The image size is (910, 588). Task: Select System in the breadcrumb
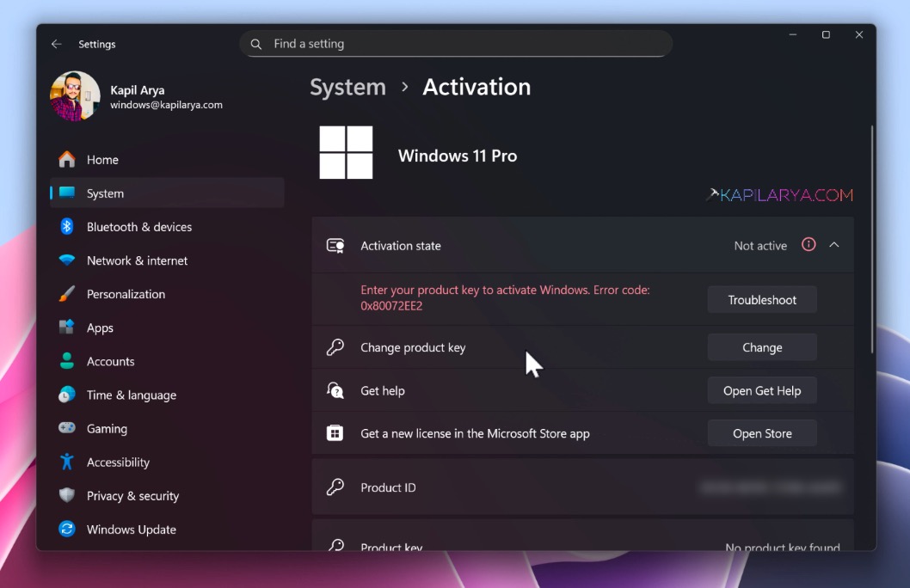point(347,87)
